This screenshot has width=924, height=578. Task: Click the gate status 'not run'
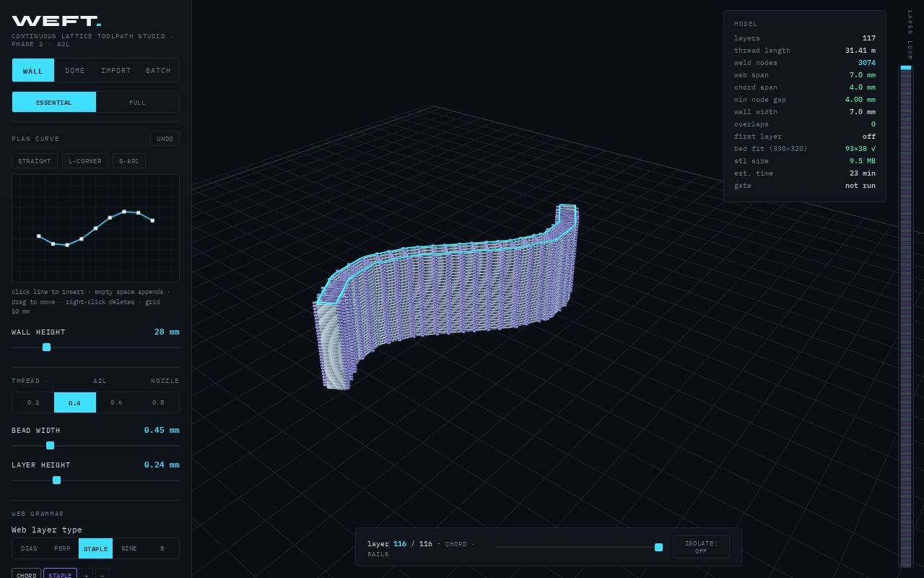(860, 186)
